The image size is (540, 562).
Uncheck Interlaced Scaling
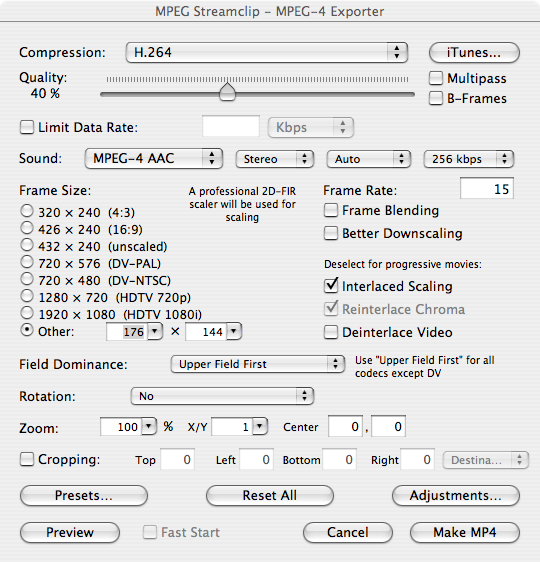[331, 286]
